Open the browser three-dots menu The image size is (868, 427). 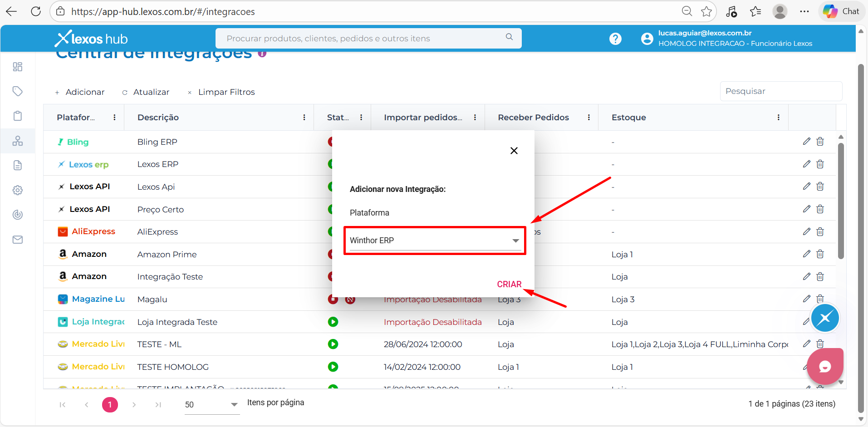click(x=804, y=11)
